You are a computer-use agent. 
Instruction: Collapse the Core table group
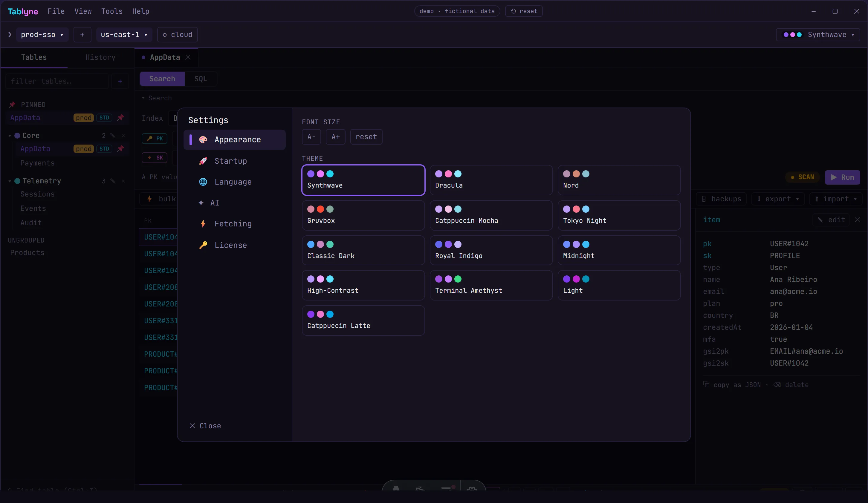10,136
